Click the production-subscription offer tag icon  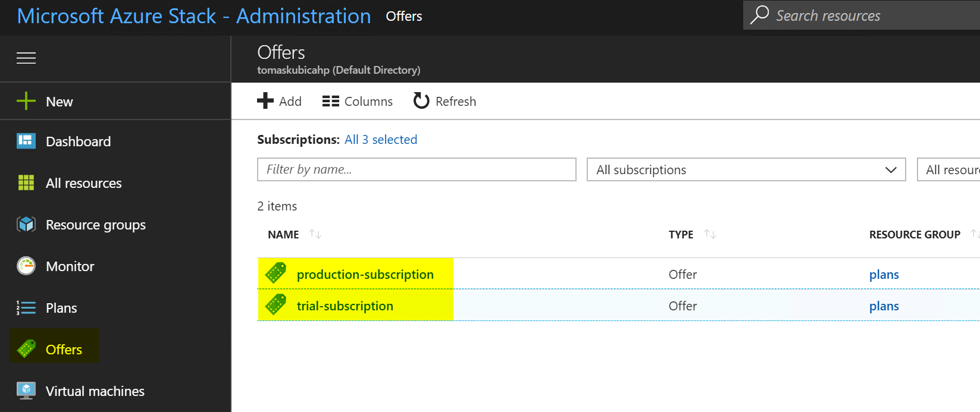point(275,273)
